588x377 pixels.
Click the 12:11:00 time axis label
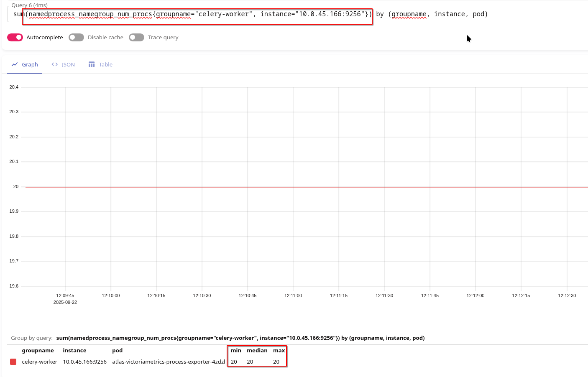point(293,296)
